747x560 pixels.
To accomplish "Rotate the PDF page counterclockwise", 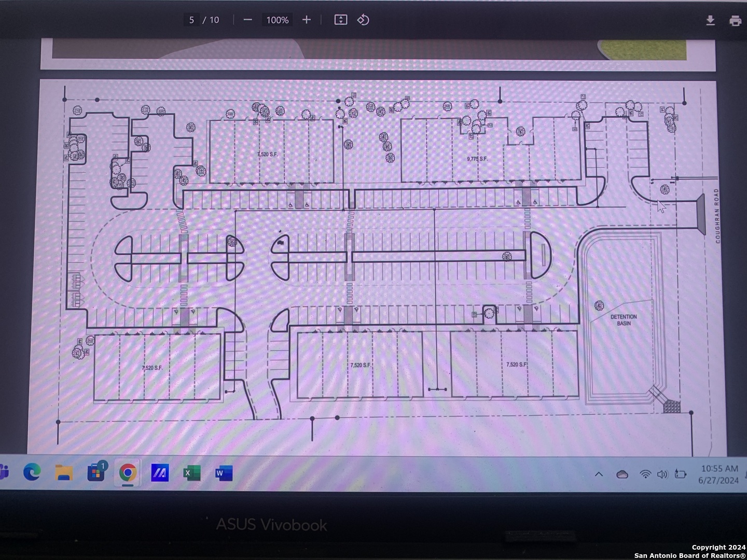I will 363,20.
